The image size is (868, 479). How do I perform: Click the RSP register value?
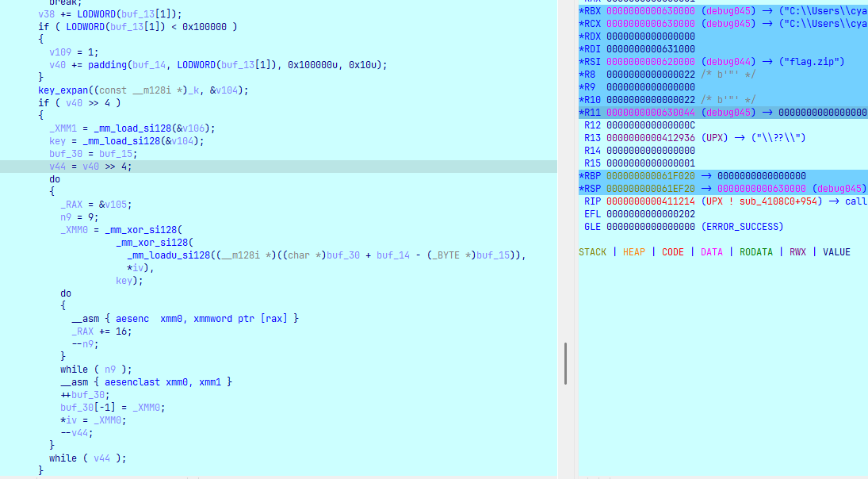[x=650, y=188]
